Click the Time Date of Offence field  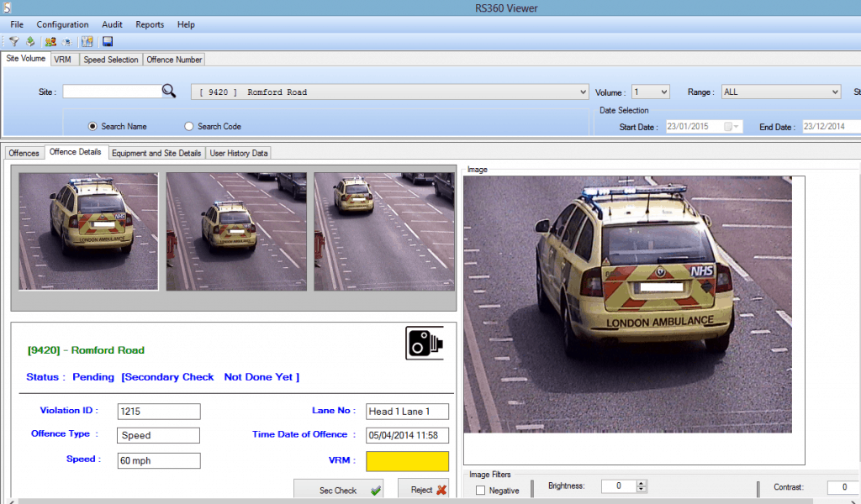pos(408,435)
